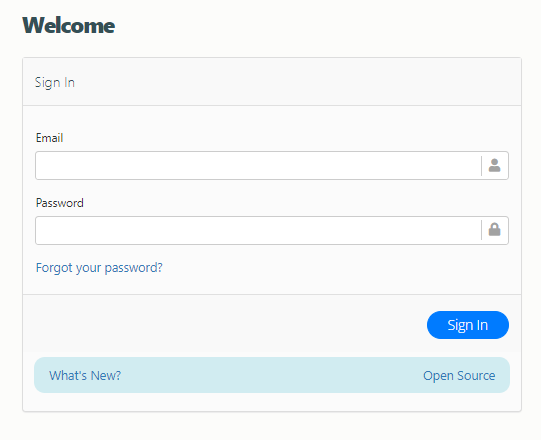Place cursor in the box under Password
The width and height of the screenshot is (541, 440).
point(258,230)
